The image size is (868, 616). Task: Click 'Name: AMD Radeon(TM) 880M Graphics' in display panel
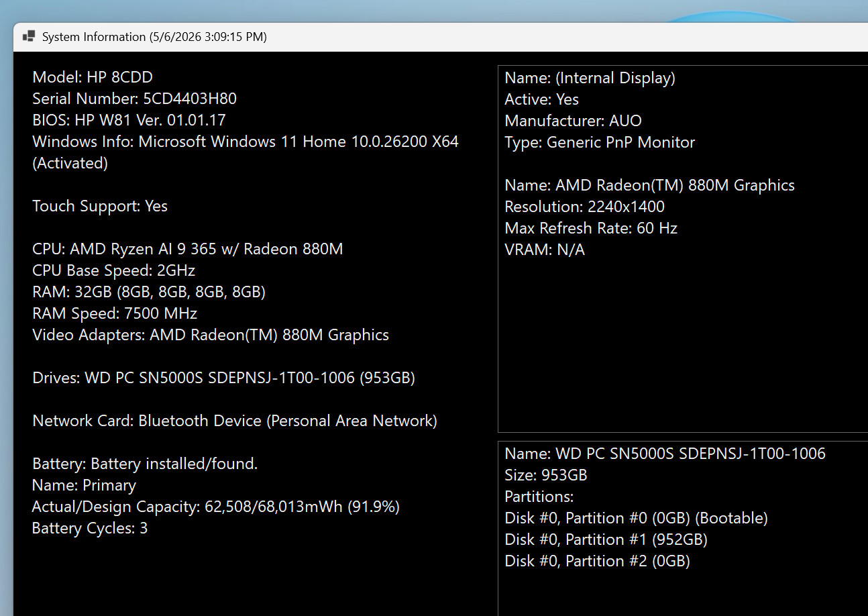[649, 185]
